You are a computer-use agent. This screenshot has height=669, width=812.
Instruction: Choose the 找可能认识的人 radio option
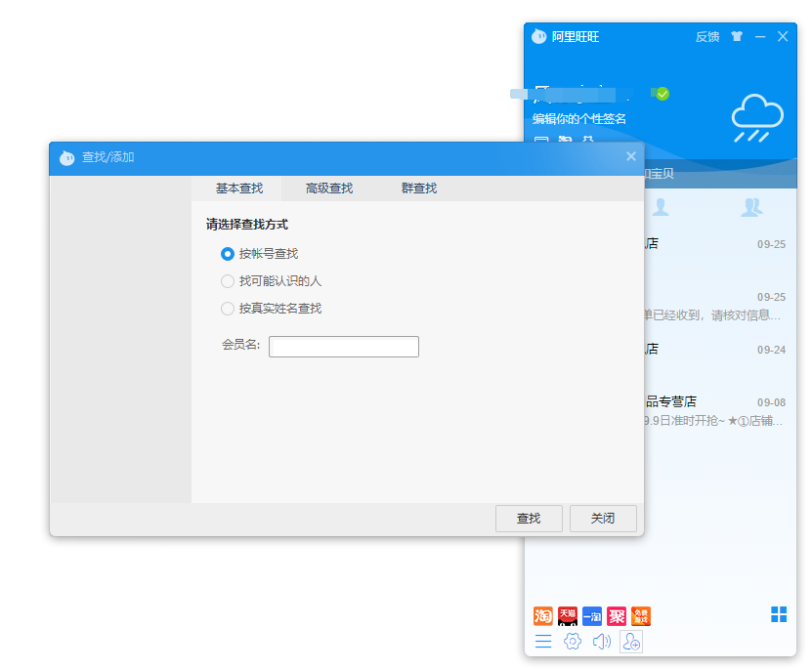(x=228, y=281)
